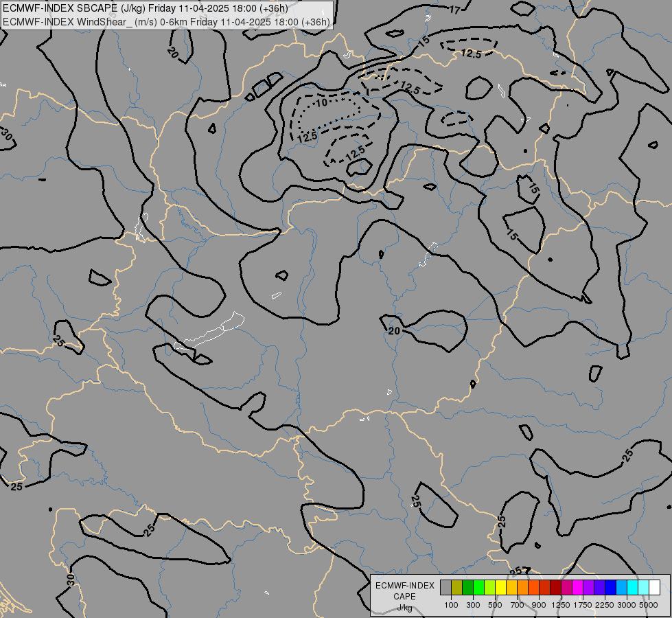Click the CAPE label in the legend box
The image size is (672, 618).
click(x=404, y=597)
